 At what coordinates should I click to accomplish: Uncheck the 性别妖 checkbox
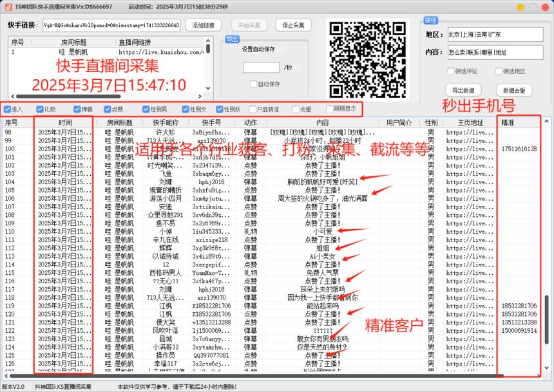[x=220, y=109]
